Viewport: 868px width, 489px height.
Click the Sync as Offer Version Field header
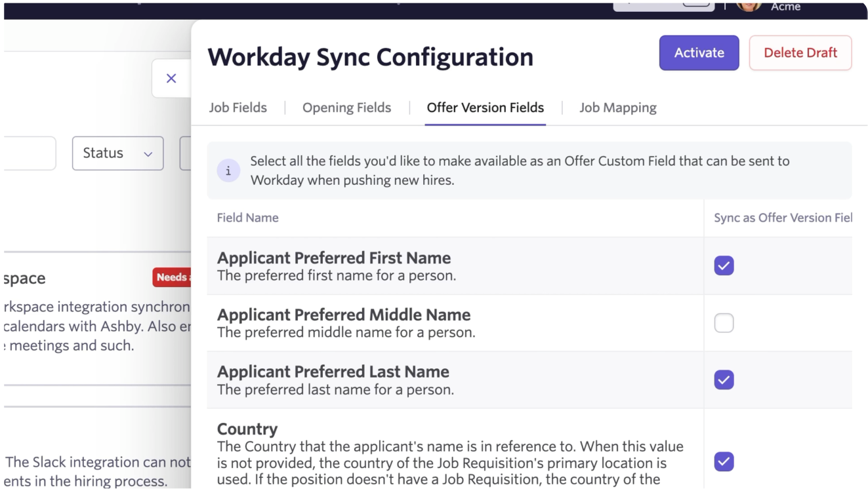coord(782,218)
